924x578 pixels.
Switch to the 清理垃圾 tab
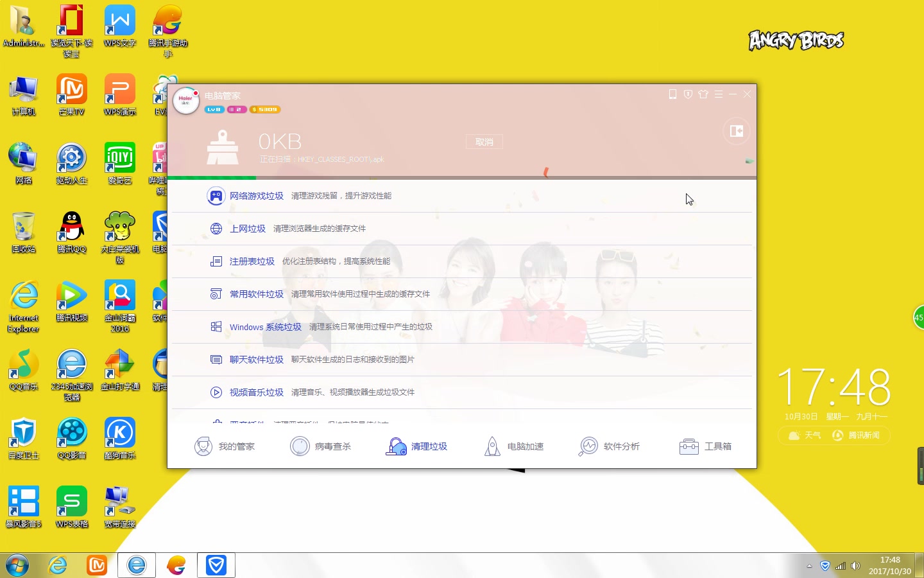(416, 446)
